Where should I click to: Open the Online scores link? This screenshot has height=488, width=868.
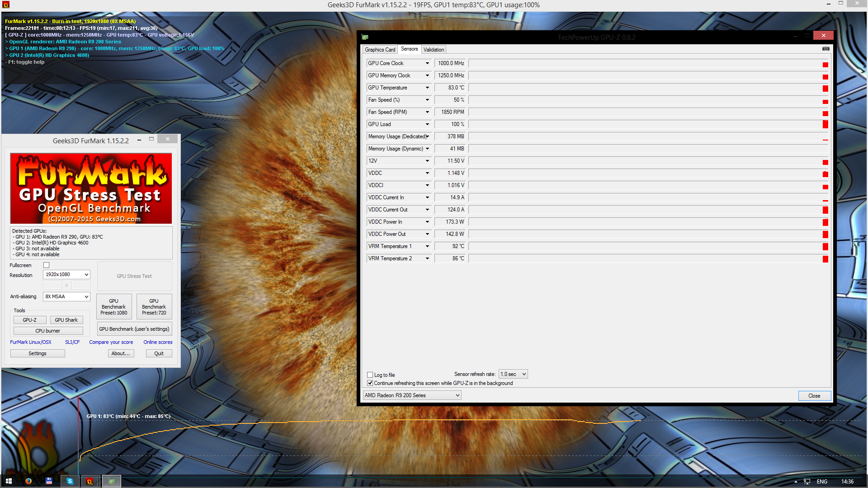click(158, 342)
